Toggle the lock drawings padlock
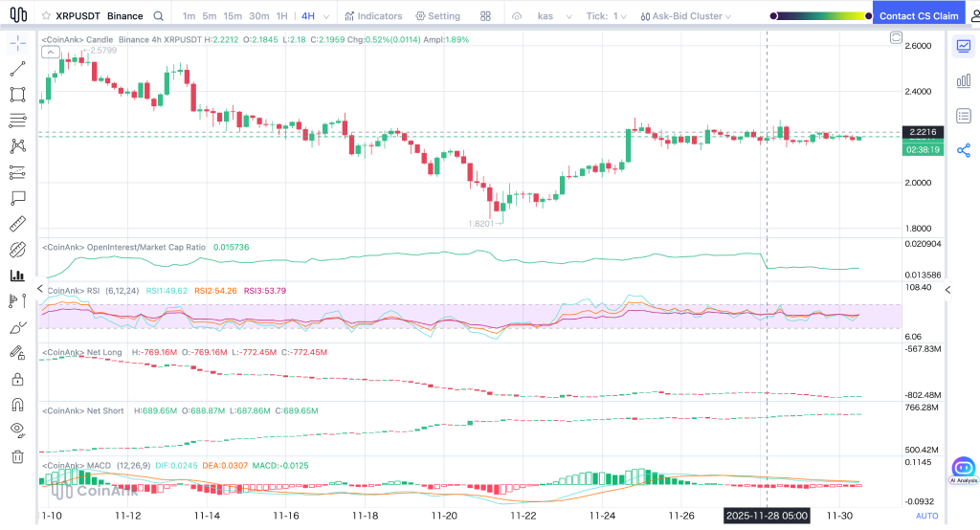Screen dimensions: 980x530 tap(17, 379)
